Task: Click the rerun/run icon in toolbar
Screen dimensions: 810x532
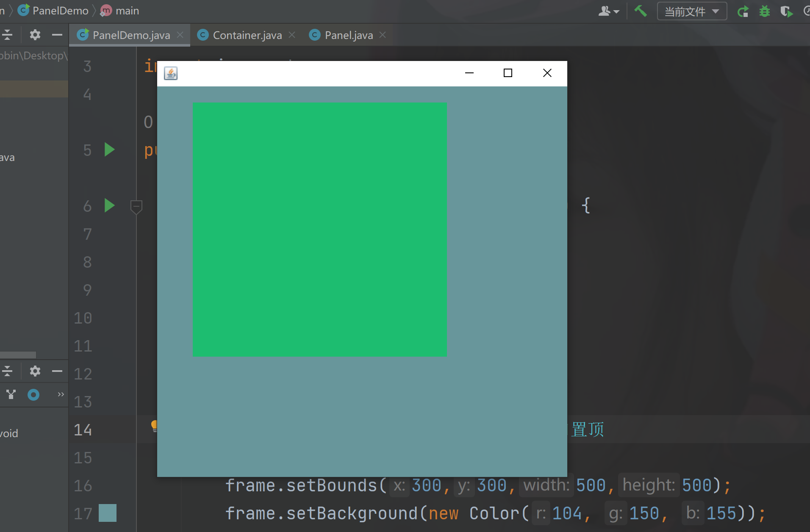Action: pyautogui.click(x=743, y=11)
